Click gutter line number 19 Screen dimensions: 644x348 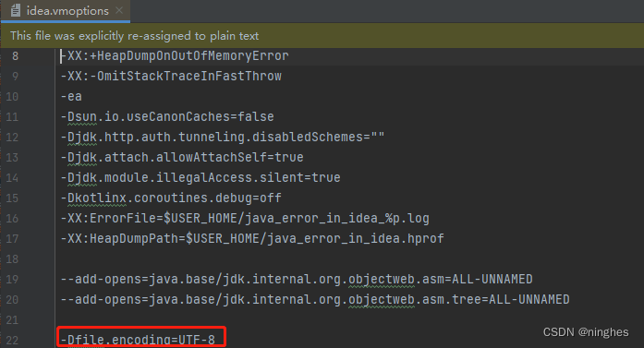(x=12, y=279)
